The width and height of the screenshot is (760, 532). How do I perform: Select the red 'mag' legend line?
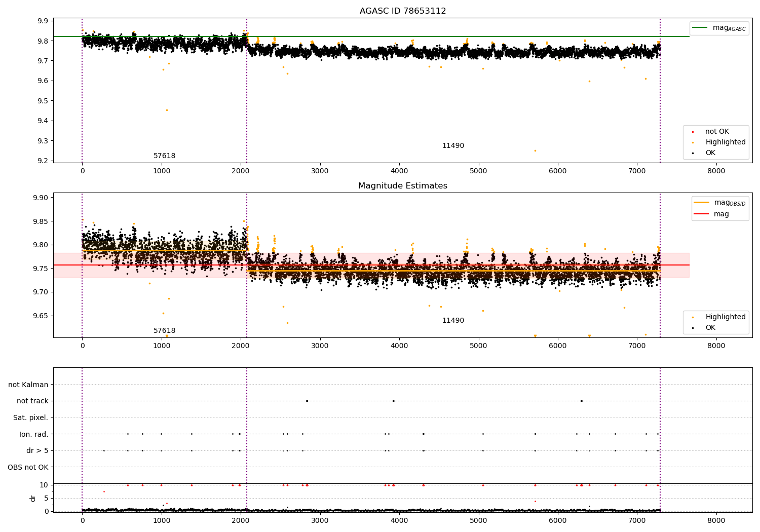point(701,214)
